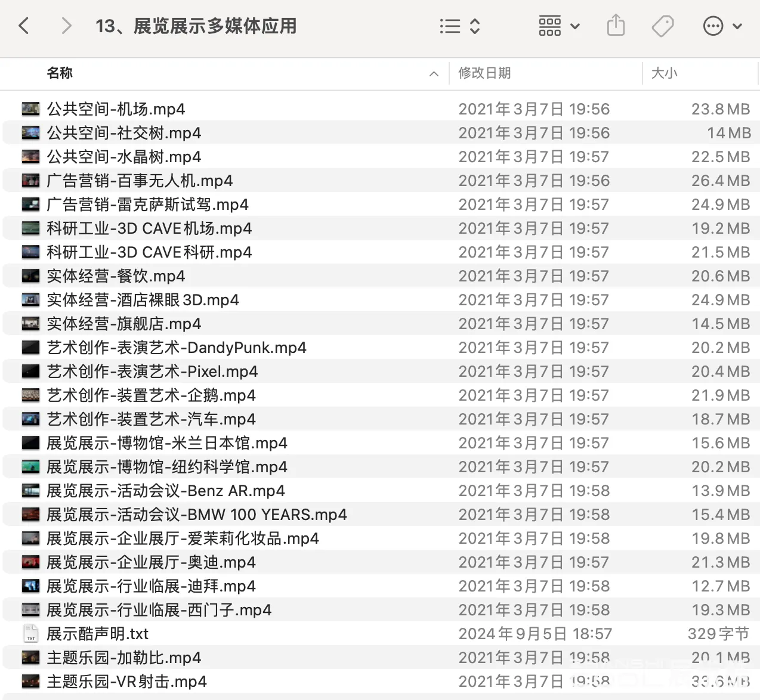Sort by the 大小 column header
The image size is (760, 700).
(x=664, y=73)
